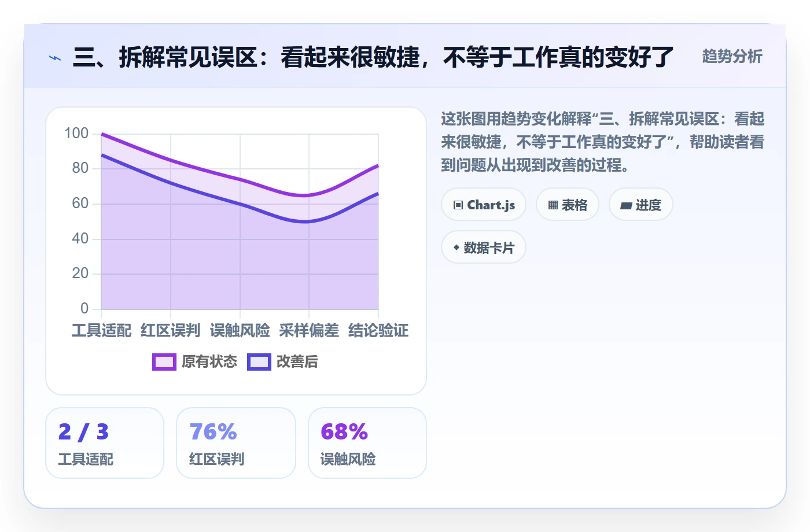Toggle the 原有状态 legend swatch
This screenshot has width=810, height=532.
click(x=164, y=362)
